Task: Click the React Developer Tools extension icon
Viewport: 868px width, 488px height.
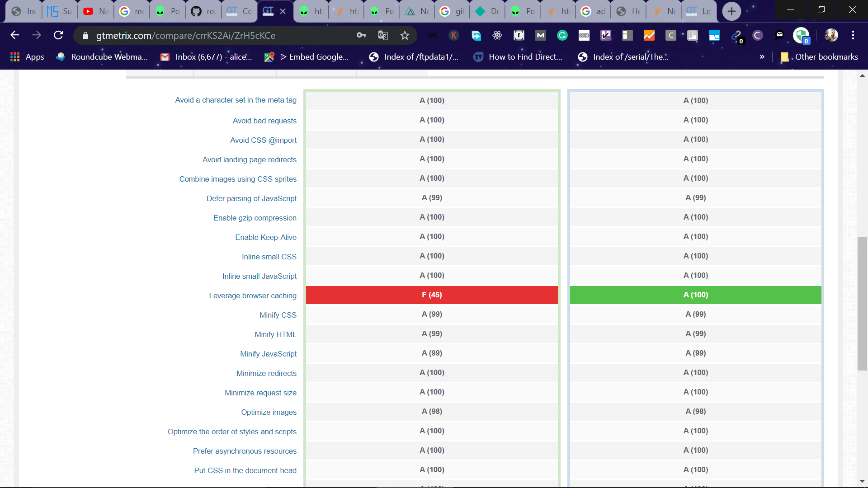Action: pos(497,35)
